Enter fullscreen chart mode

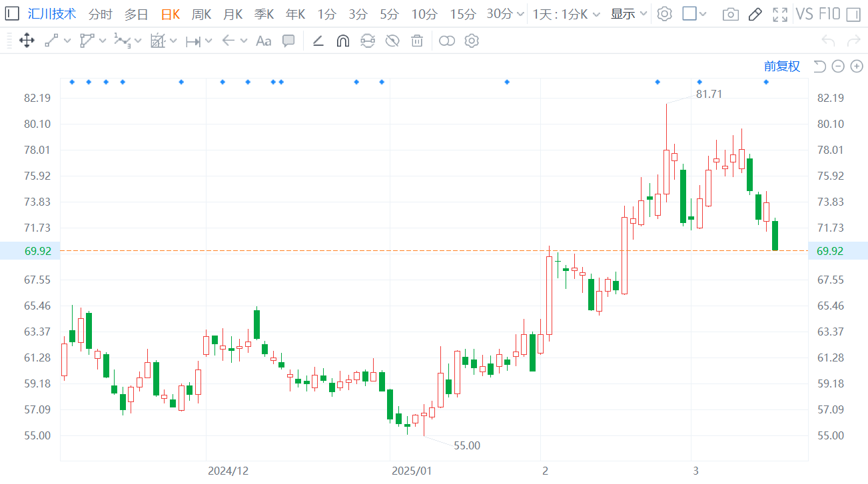click(779, 14)
